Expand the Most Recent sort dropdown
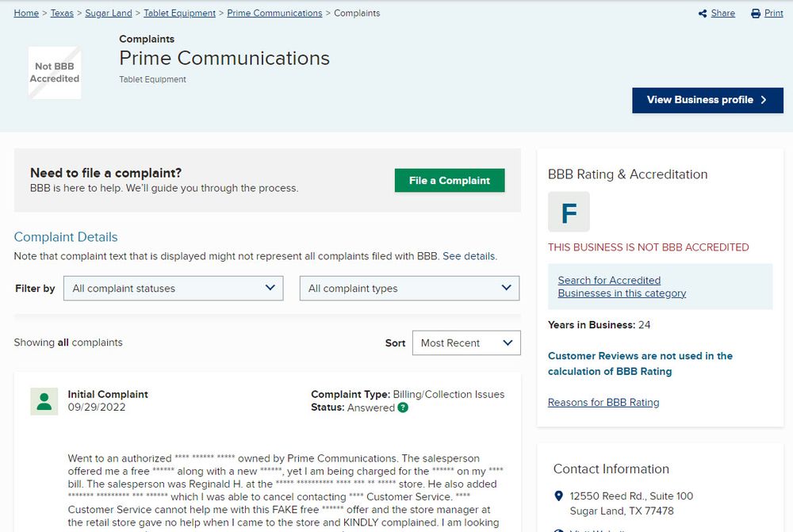The image size is (793, 532). [x=465, y=343]
